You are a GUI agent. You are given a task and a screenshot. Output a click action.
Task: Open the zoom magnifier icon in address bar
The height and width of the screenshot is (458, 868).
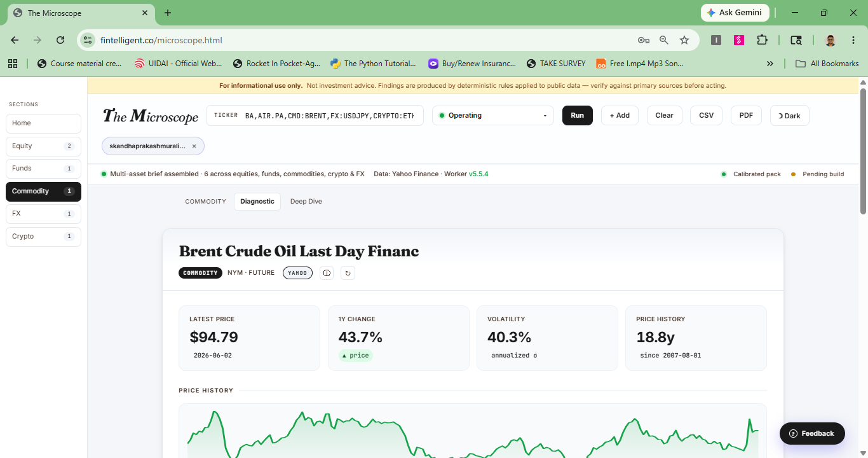pyautogui.click(x=664, y=40)
